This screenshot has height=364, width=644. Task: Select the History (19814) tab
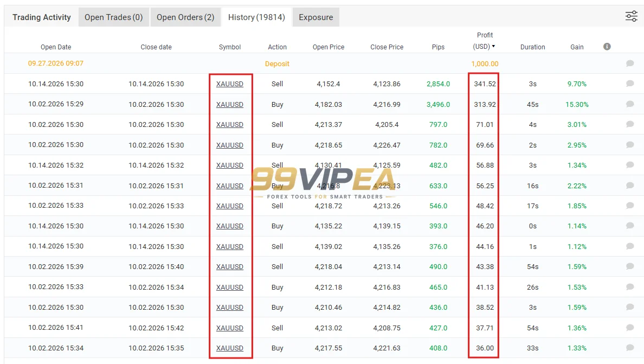[256, 17]
